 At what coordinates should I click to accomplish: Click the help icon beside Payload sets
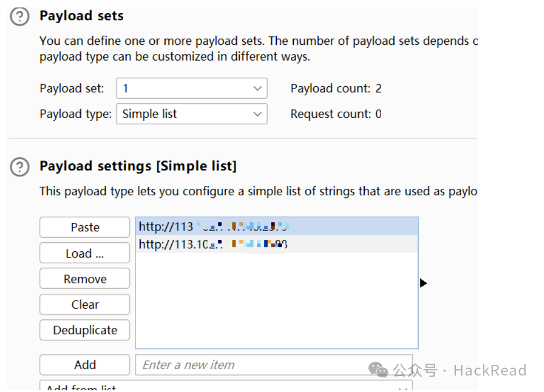click(x=20, y=17)
